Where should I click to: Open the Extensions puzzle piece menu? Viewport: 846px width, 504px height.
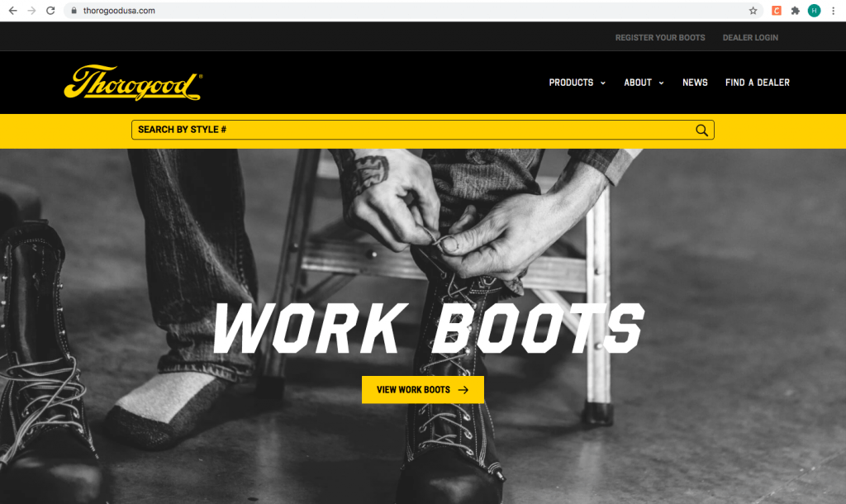tap(796, 10)
